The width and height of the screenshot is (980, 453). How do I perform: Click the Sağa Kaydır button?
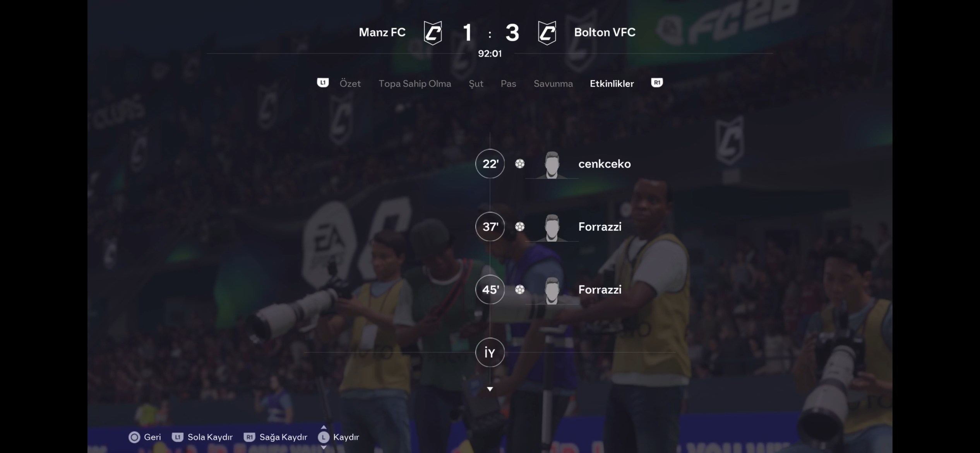tap(275, 437)
